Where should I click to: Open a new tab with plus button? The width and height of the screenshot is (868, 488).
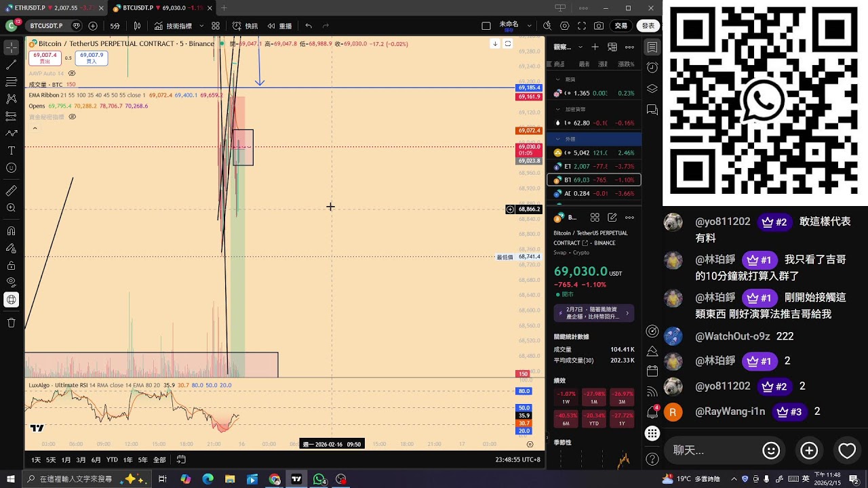point(224,7)
